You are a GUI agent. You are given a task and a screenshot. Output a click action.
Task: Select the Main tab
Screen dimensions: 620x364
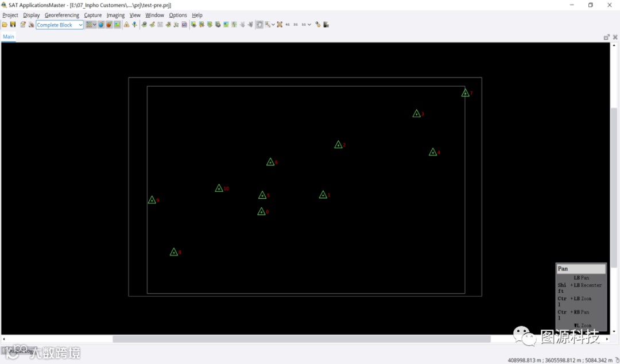point(8,37)
